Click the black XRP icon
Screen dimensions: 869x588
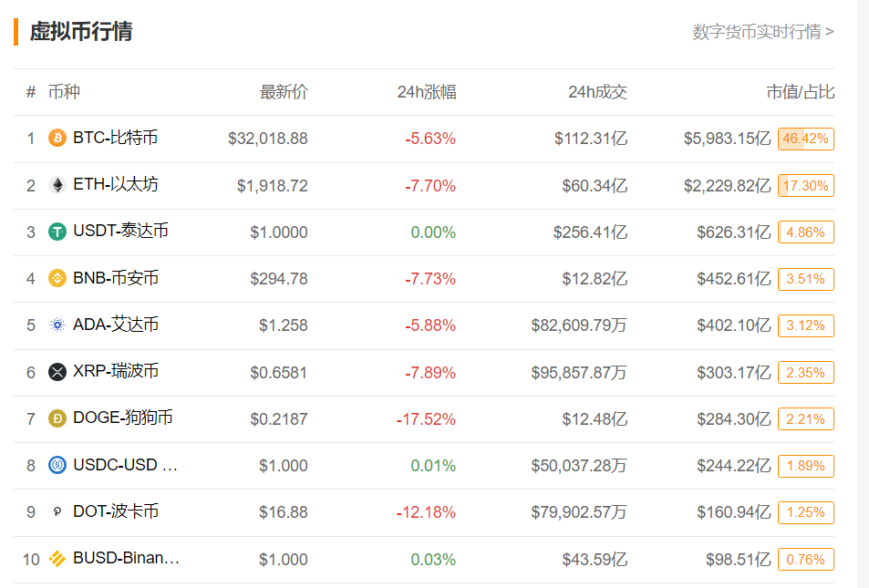(x=57, y=372)
